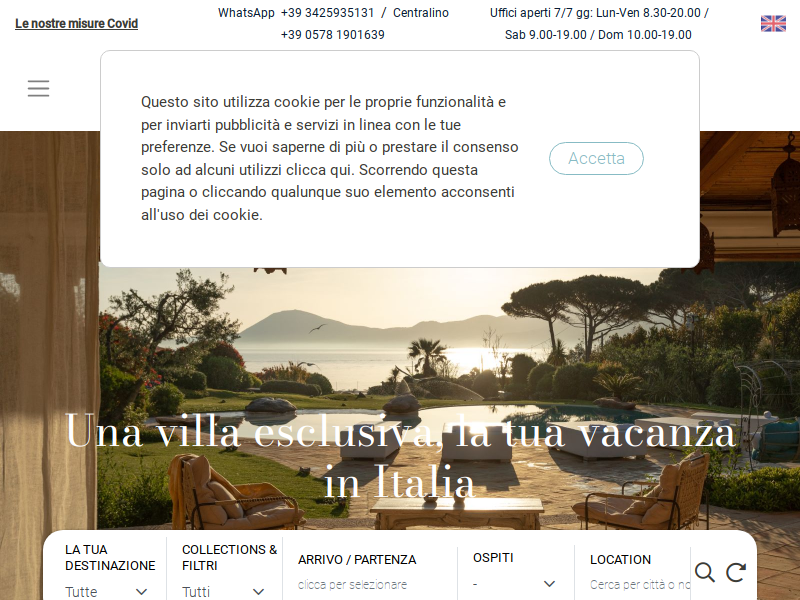800x600 pixels.
Task: Focus the Location city search field
Action: click(x=640, y=585)
